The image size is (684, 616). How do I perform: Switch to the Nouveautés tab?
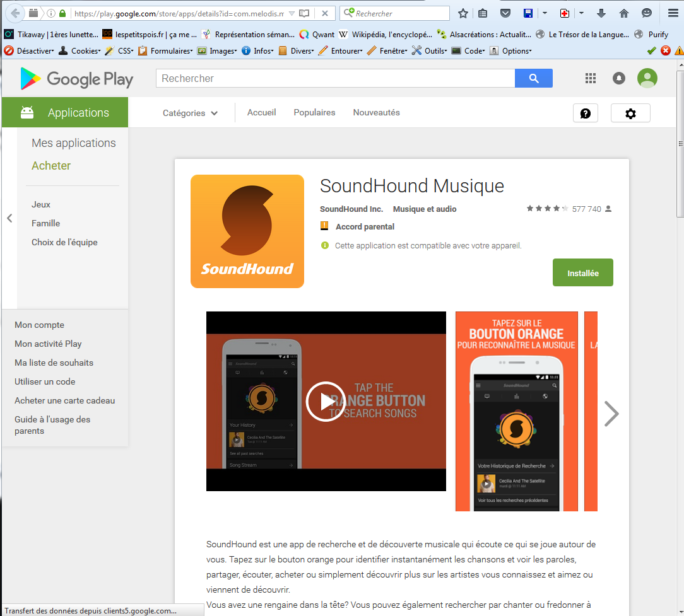point(376,113)
